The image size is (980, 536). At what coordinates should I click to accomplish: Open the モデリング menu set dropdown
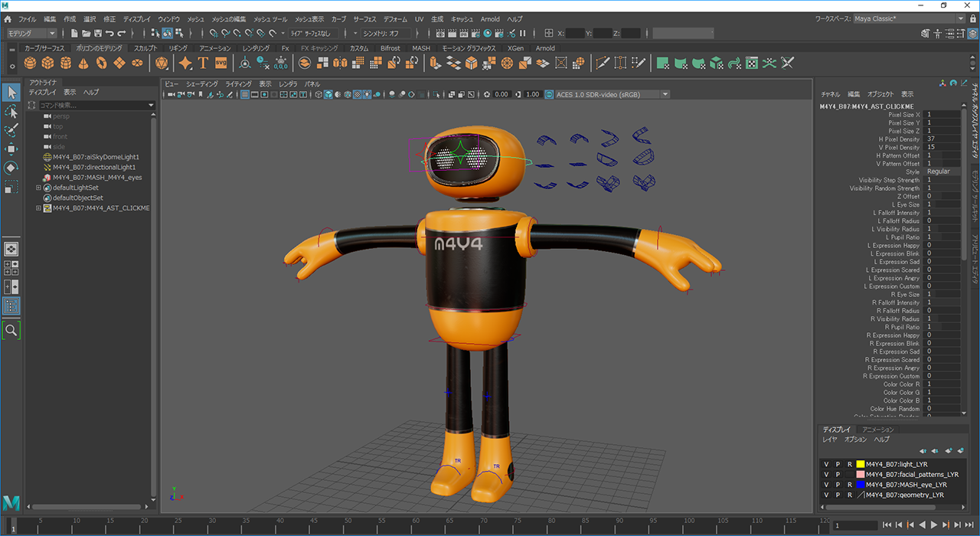point(31,33)
